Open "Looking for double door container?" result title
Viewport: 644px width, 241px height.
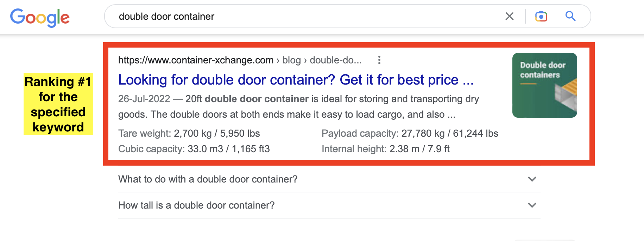296,80
